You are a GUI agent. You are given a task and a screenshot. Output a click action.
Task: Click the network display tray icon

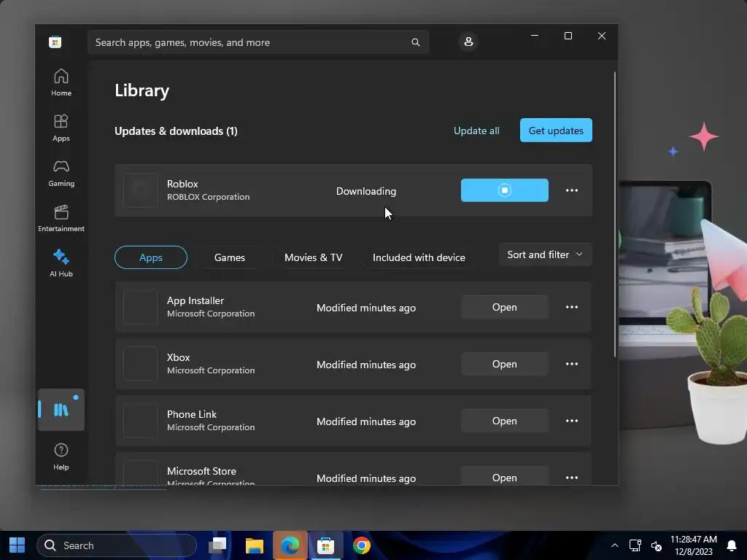click(635, 545)
